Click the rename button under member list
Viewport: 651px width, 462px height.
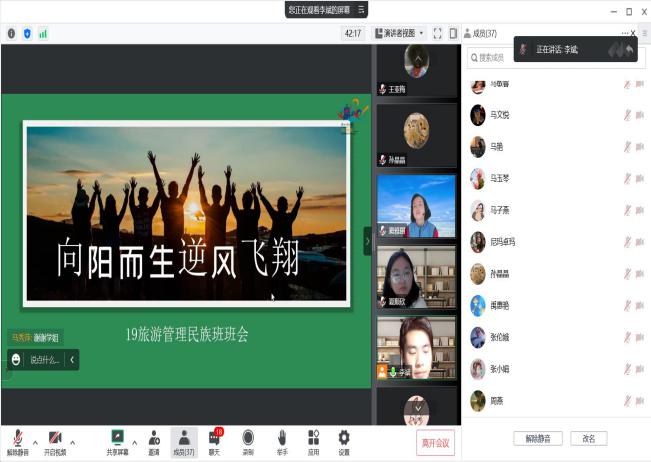[589, 438]
